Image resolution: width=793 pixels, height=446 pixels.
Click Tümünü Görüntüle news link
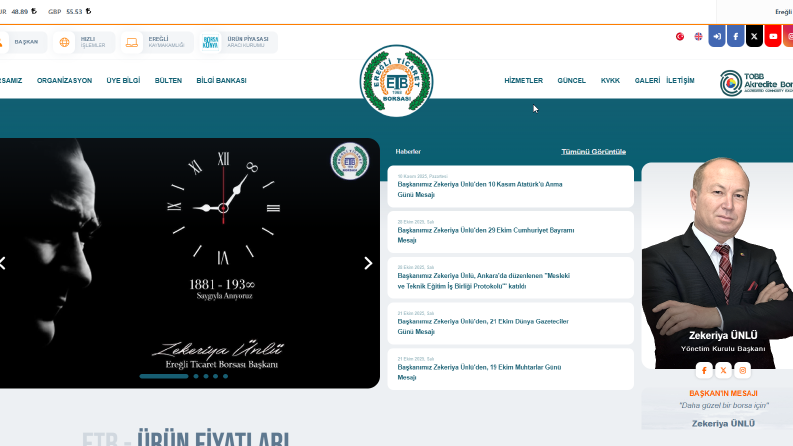tap(594, 152)
